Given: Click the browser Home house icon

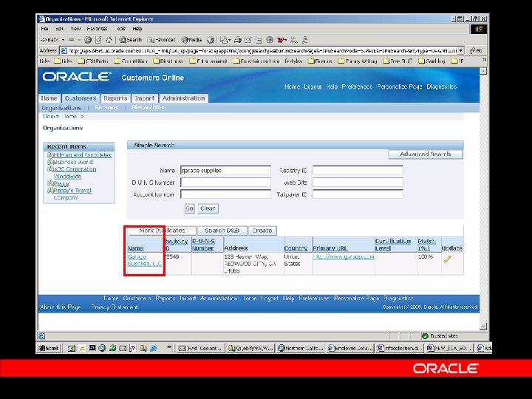Looking at the screenshot, I should 109,40.
